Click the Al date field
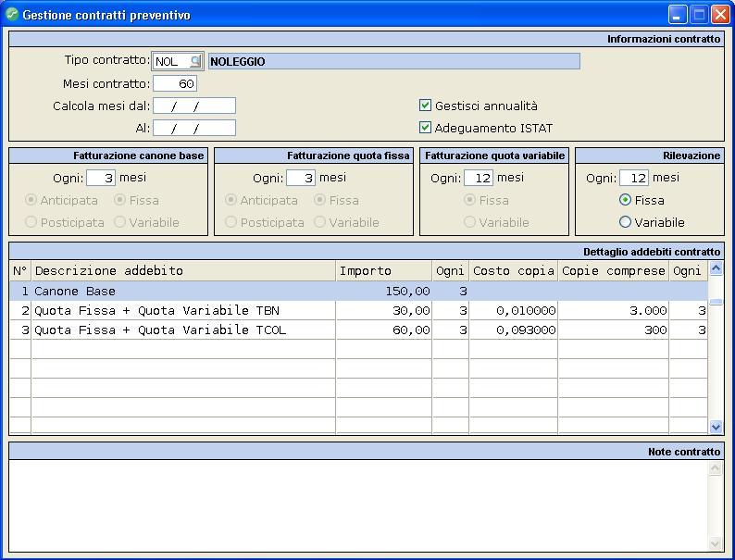 coord(194,128)
